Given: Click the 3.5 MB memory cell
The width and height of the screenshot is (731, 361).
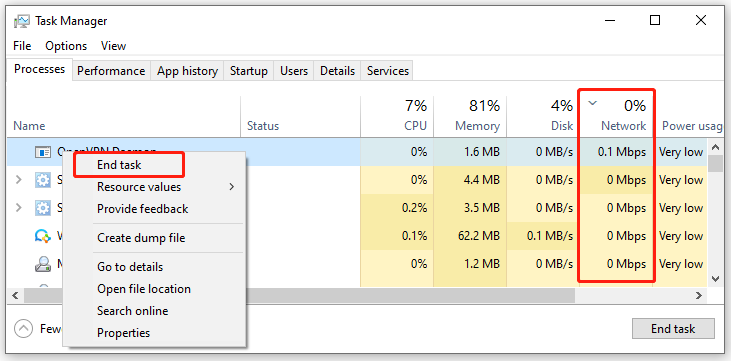Looking at the screenshot, I should point(470,208).
